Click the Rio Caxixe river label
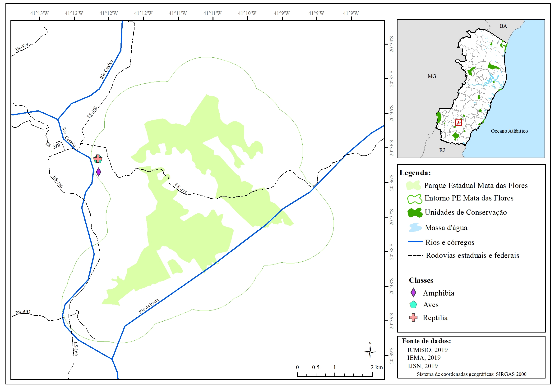Image resolution: width=555 pixels, height=392 pixels. 106,70
